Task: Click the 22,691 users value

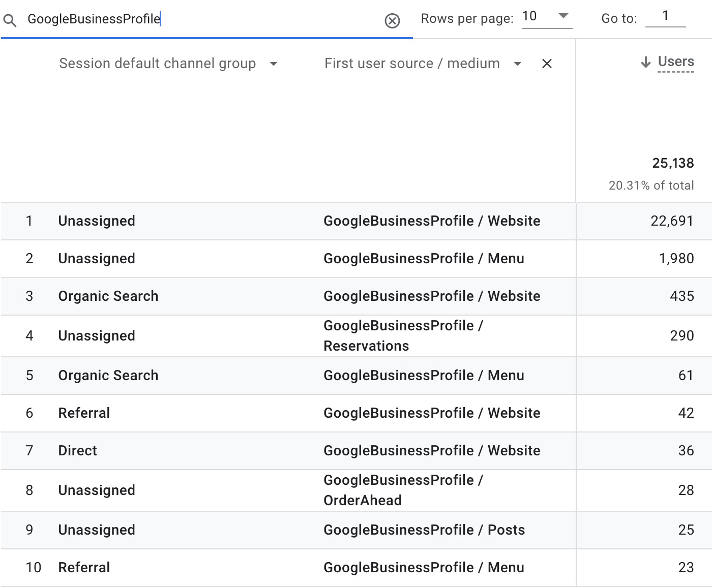Action: coord(672,221)
